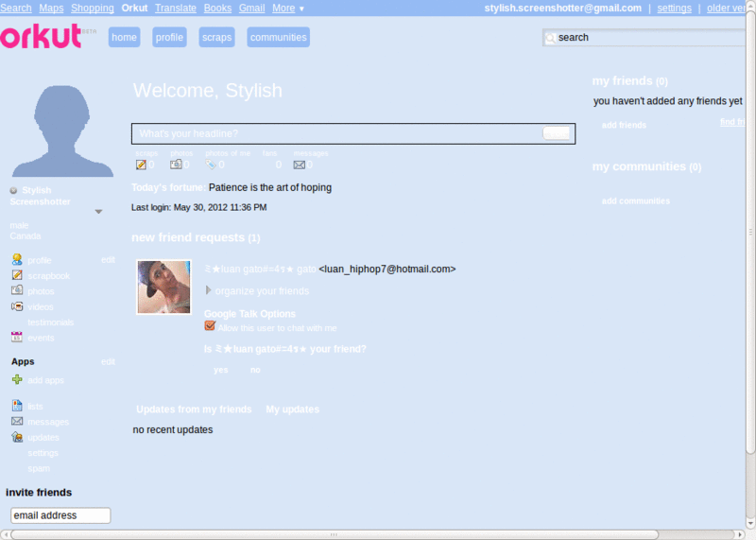
Task: Click the messages count envelope icon
Action: pyautogui.click(x=299, y=165)
